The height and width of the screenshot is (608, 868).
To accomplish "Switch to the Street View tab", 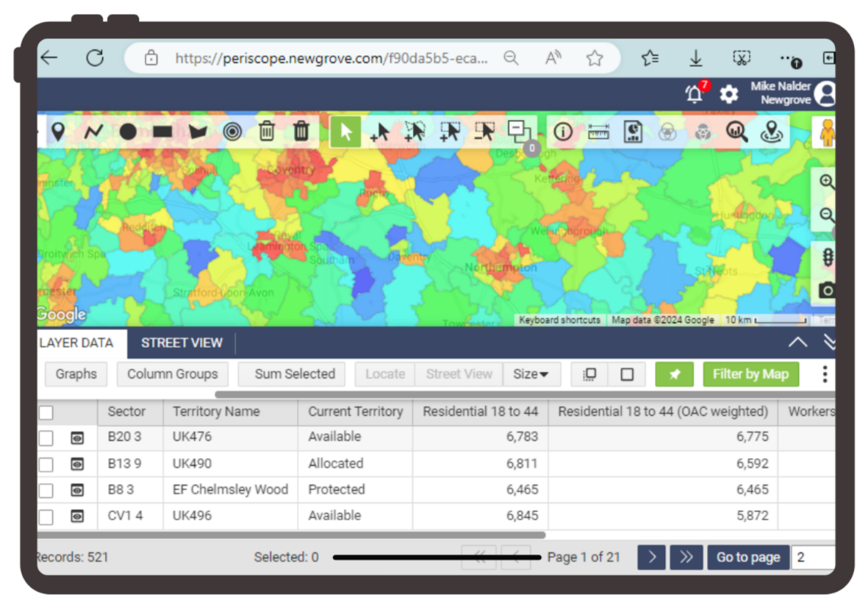I will point(182,343).
